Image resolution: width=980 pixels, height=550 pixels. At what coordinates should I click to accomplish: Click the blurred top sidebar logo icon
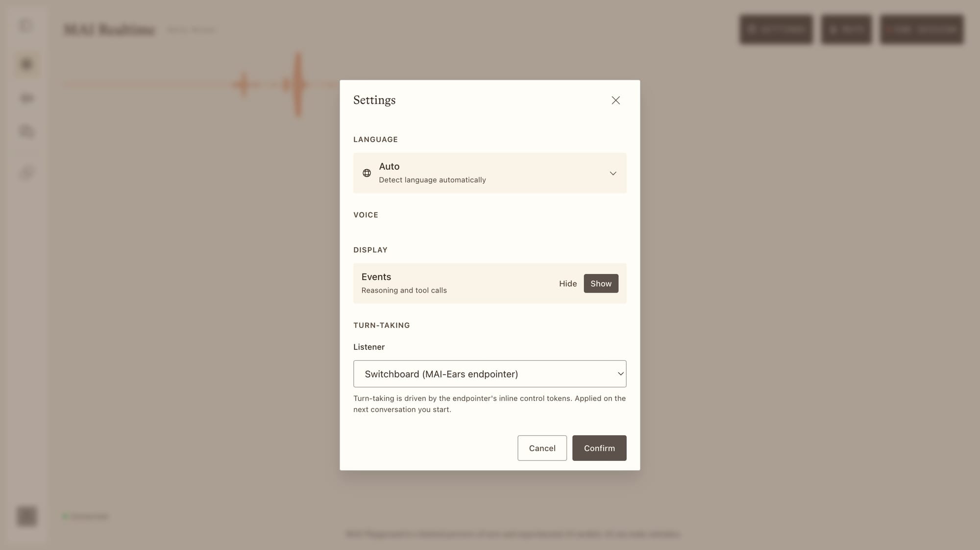click(26, 25)
